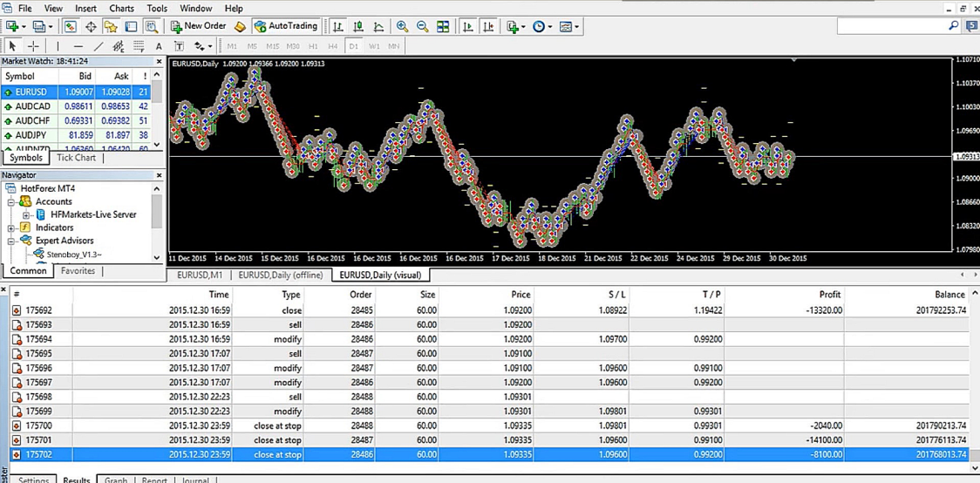The height and width of the screenshot is (483, 980).
Task: Choose the text label 'A' tool
Action: (158, 46)
